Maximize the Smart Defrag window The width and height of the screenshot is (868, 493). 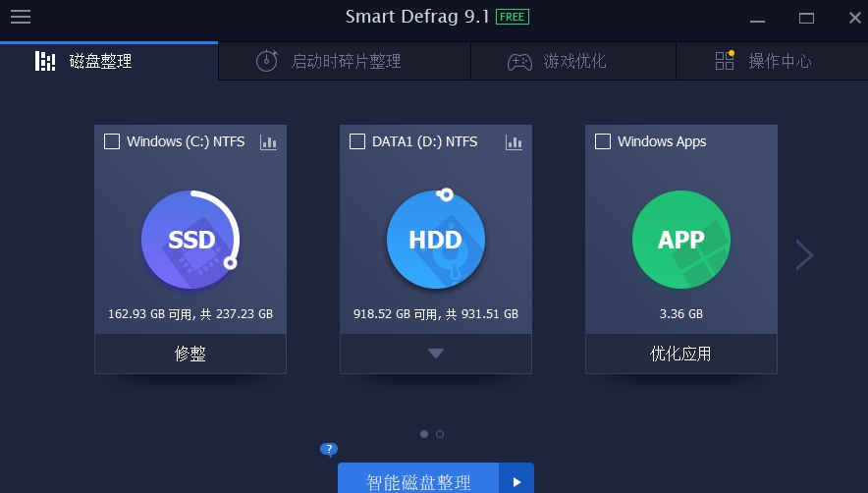click(x=806, y=19)
